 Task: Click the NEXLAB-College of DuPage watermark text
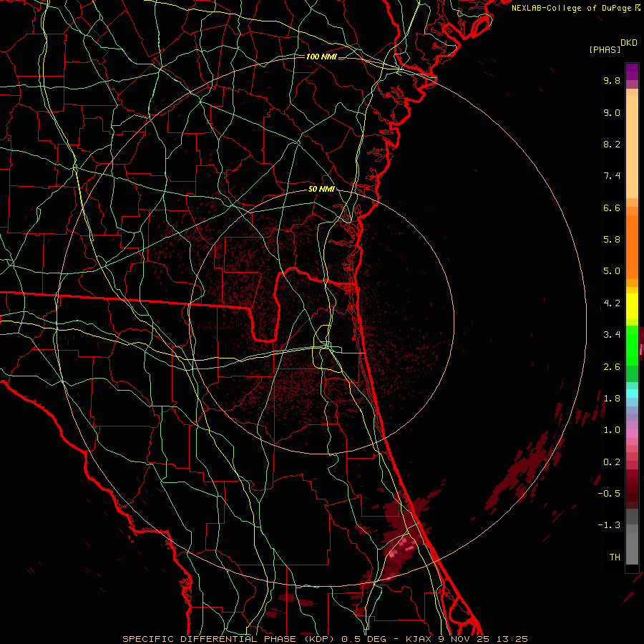coord(571,8)
